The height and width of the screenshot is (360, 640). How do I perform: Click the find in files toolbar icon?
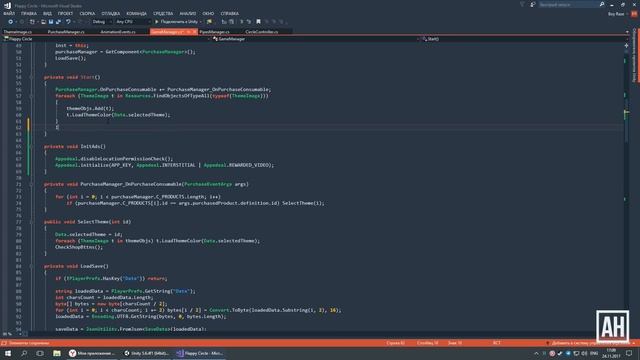coord(209,22)
